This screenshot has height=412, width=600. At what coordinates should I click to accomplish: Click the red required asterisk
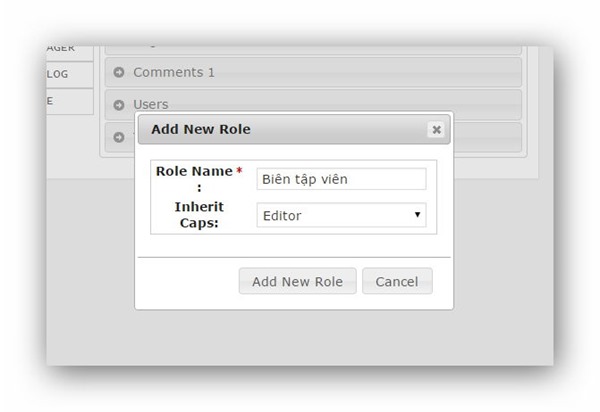pyautogui.click(x=239, y=172)
